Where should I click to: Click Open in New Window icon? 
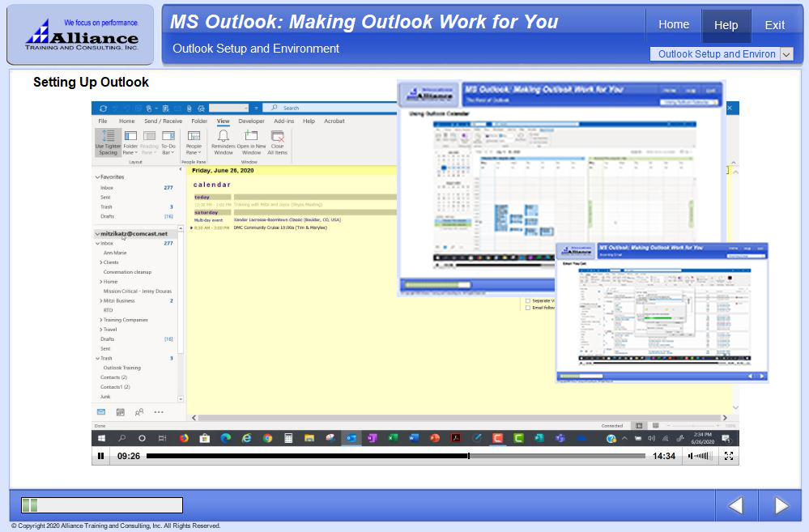pyautogui.click(x=250, y=137)
